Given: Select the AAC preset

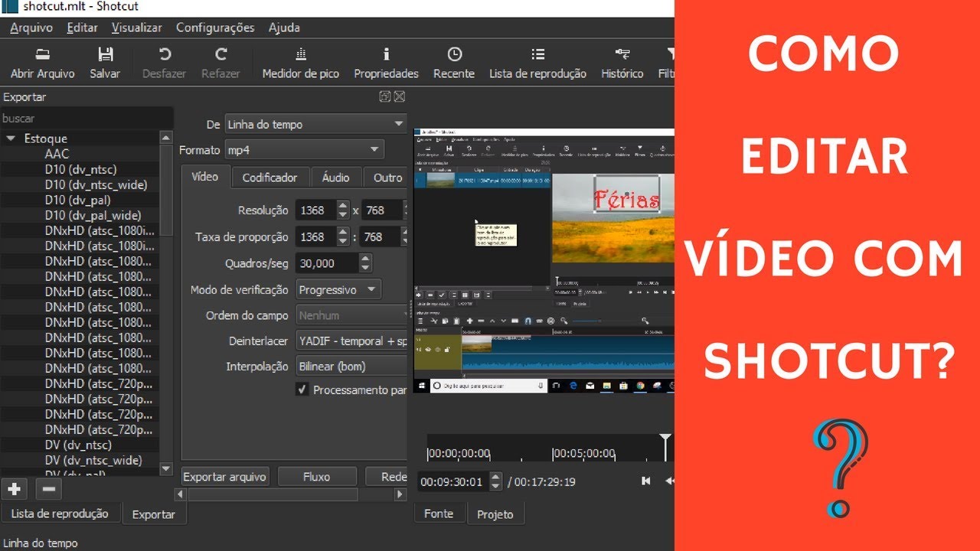Looking at the screenshot, I should click(x=57, y=154).
